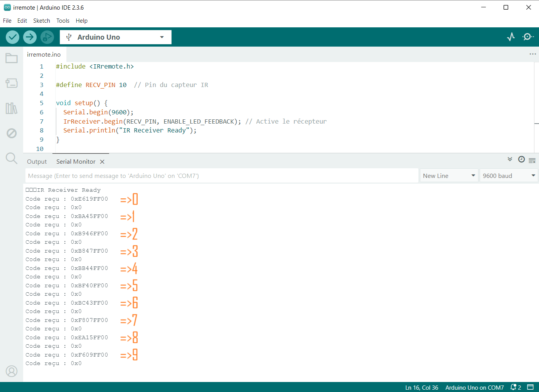Screen dimensions: 539x392
Task: Open the Debug sidebar icon
Action: (x=12, y=133)
